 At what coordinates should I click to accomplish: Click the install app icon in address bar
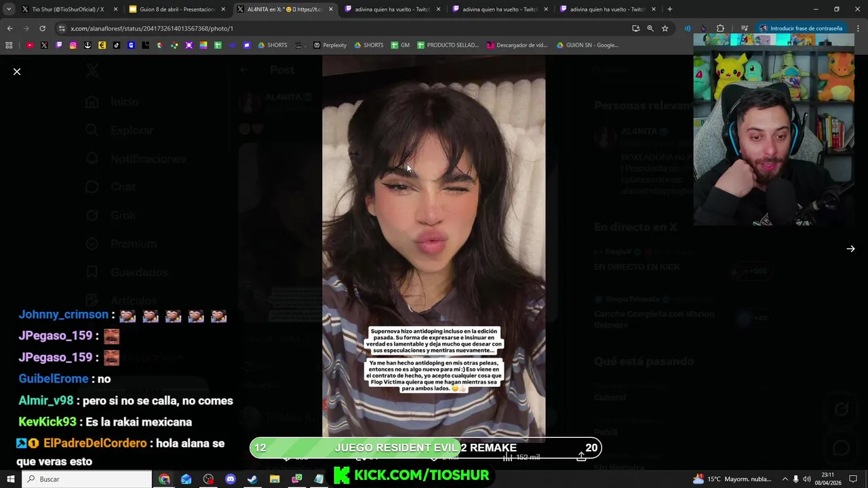[x=635, y=28]
